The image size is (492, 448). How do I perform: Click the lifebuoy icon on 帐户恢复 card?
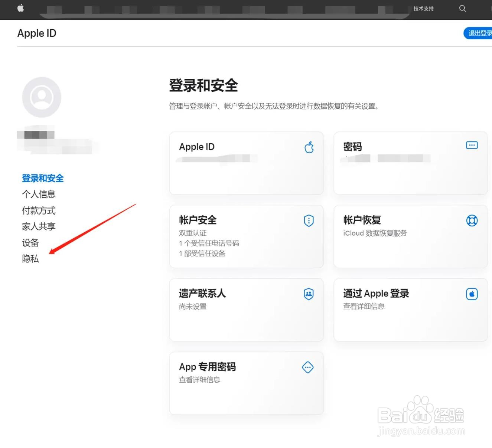(x=472, y=220)
